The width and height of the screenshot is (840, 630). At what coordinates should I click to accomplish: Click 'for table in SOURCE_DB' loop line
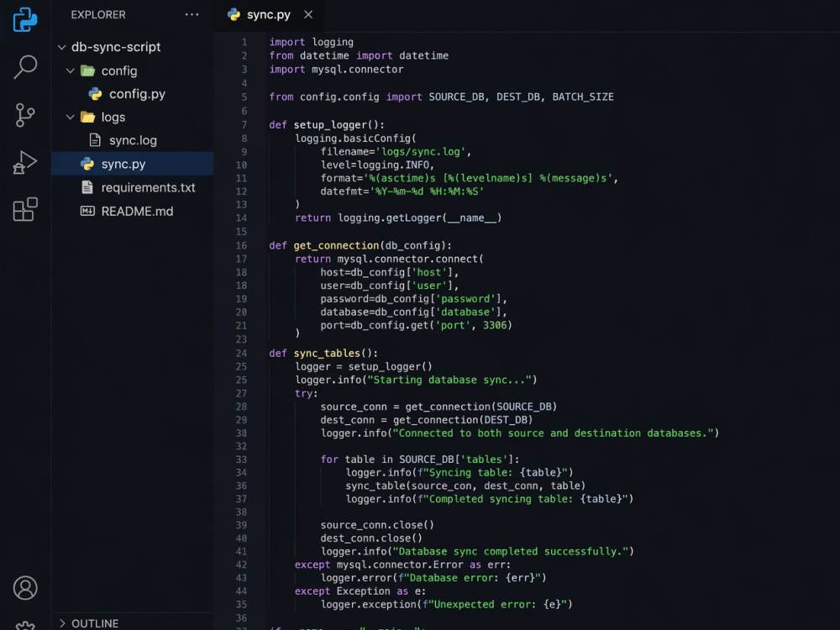[x=420, y=459]
